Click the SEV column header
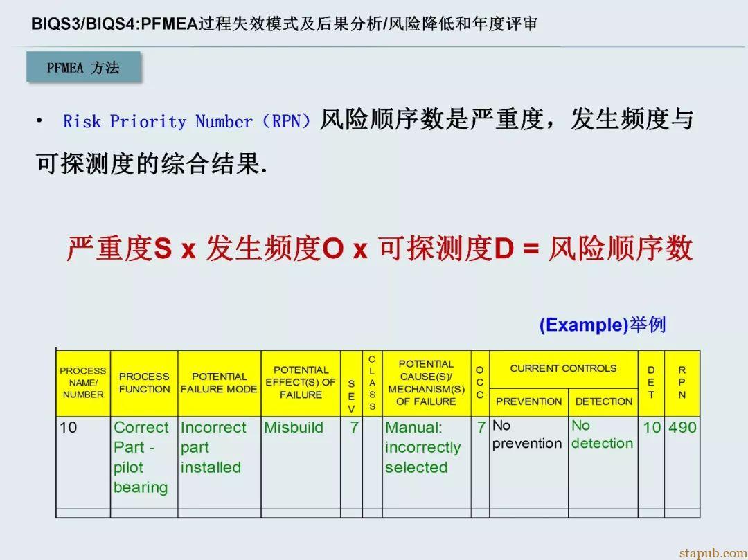The image size is (748, 560). (x=352, y=383)
